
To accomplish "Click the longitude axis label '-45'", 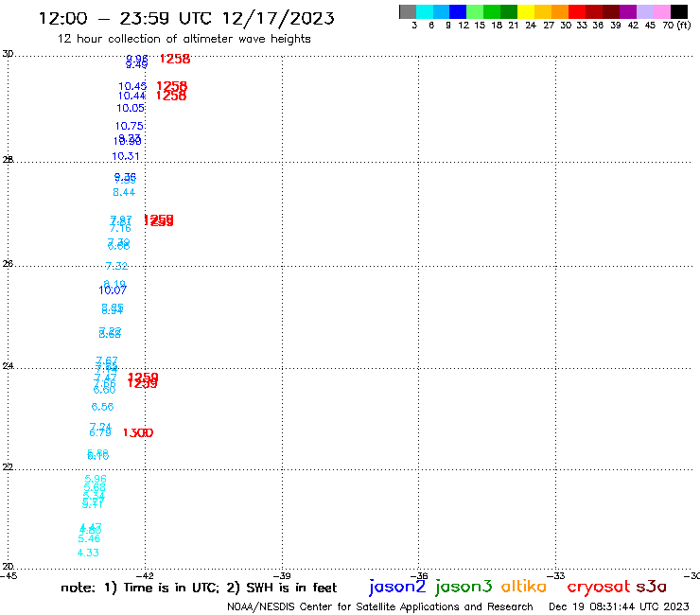I will [x=9, y=575].
